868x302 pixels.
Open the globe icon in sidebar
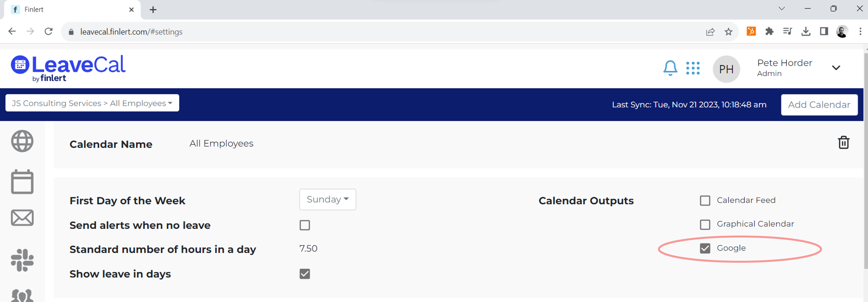[x=22, y=141]
